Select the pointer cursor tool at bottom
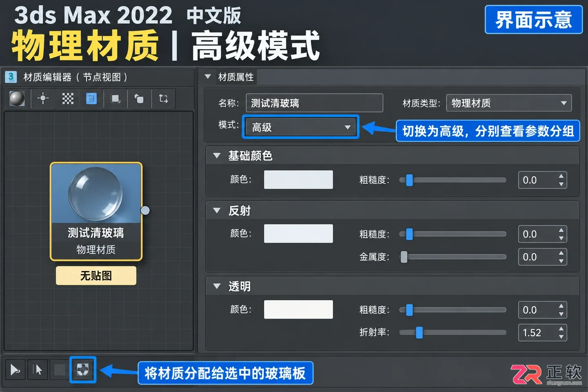This screenshot has width=588, height=392. [38, 370]
